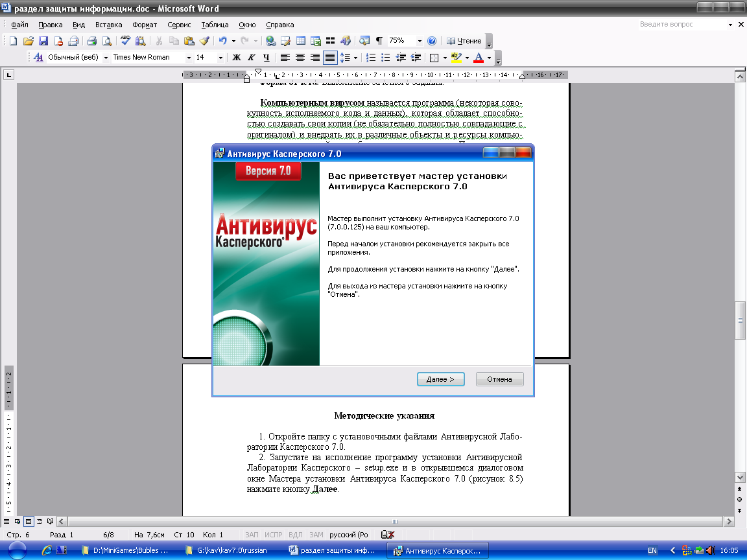Image resolution: width=747 pixels, height=560 pixels.
Task: Open the Таблица menu
Action: pyautogui.click(x=215, y=25)
